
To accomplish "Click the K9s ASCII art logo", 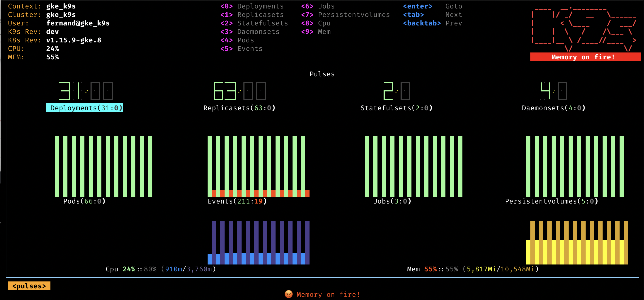I will click(x=584, y=29).
